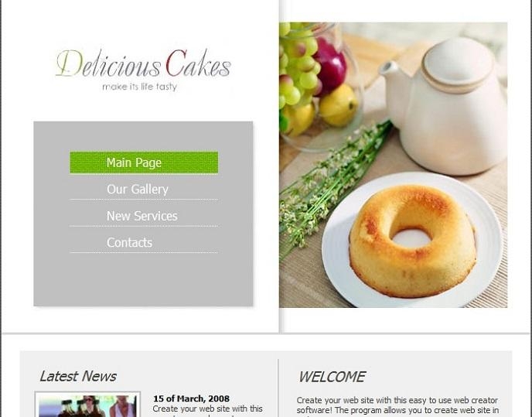Open the Latest News thumbnail image
The height and width of the screenshot is (417, 532).
pyautogui.click(x=87, y=405)
